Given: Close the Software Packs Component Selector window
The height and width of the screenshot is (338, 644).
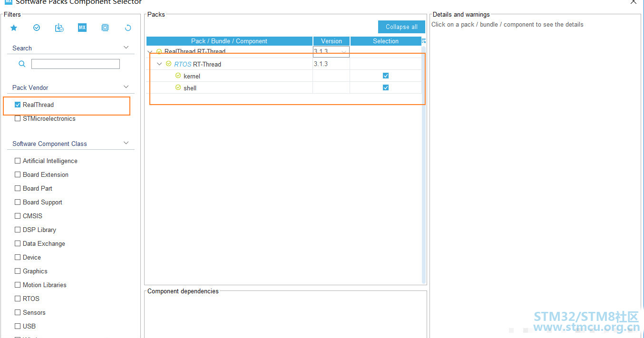Looking at the screenshot, I should click(633, 2).
